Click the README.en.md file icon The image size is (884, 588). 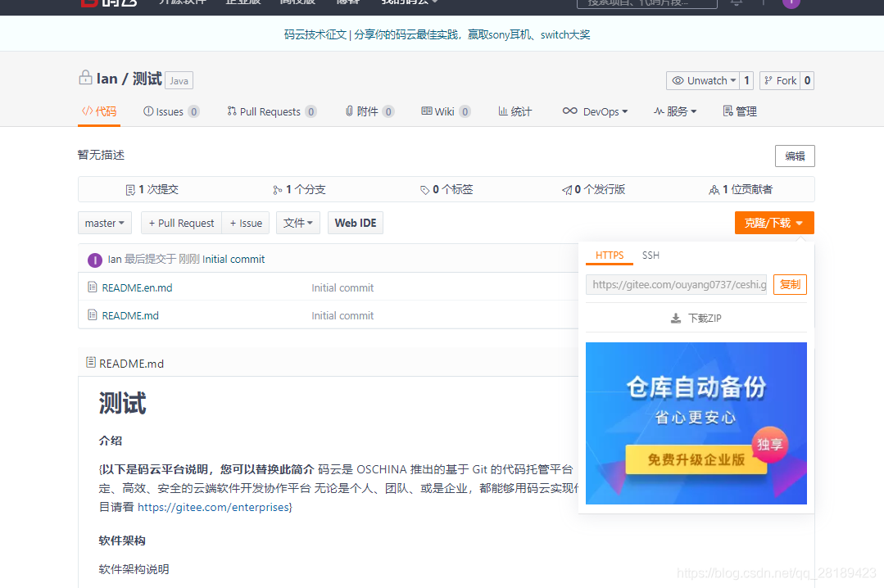point(93,287)
